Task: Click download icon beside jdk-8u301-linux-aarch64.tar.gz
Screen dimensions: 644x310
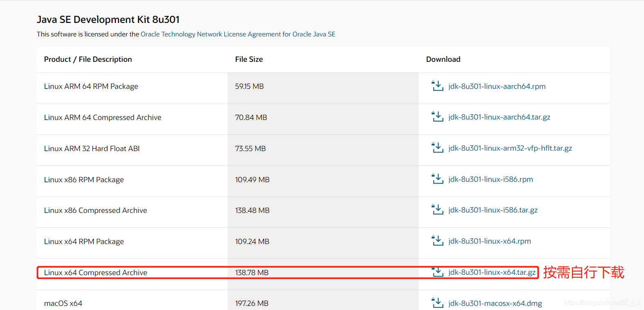Action: pyautogui.click(x=437, y=117)
